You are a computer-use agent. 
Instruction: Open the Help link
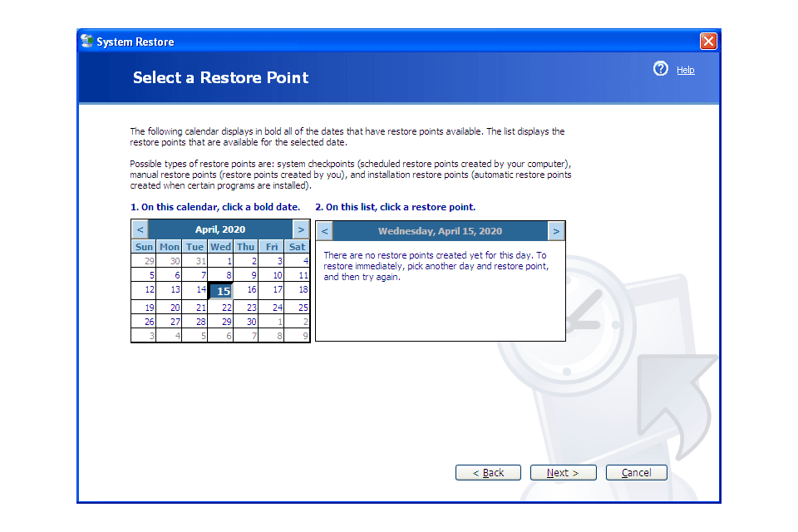click(685, 70)
